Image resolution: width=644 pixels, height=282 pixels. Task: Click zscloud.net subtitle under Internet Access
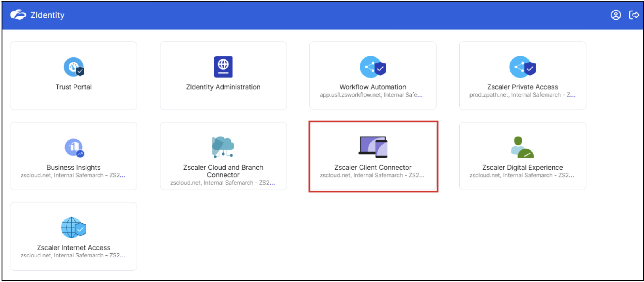[x=73, y=255]
